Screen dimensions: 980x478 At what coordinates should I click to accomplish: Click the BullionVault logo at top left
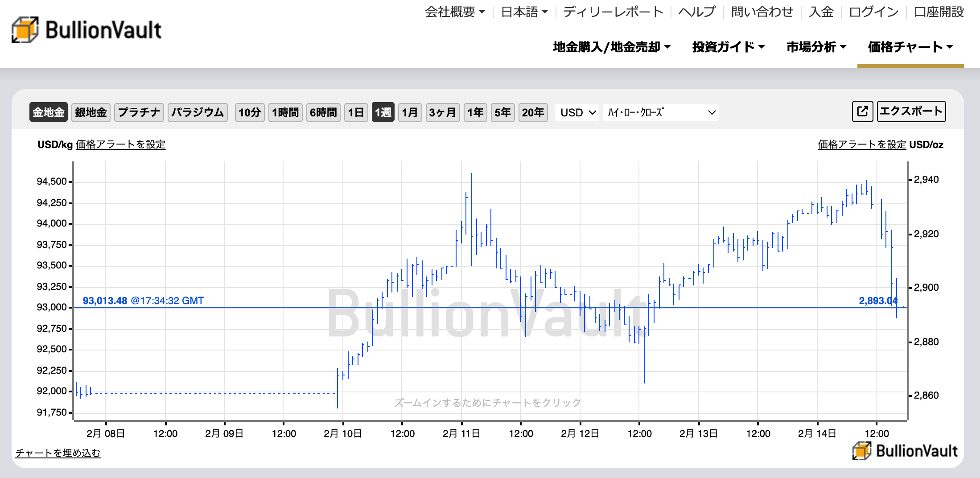(x=86, y=30)
